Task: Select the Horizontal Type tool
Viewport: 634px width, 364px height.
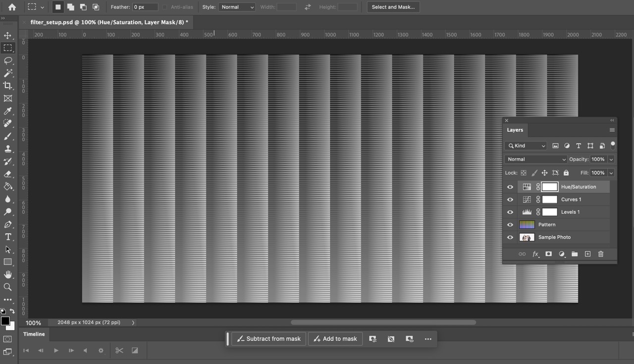Action: [8, 237]
